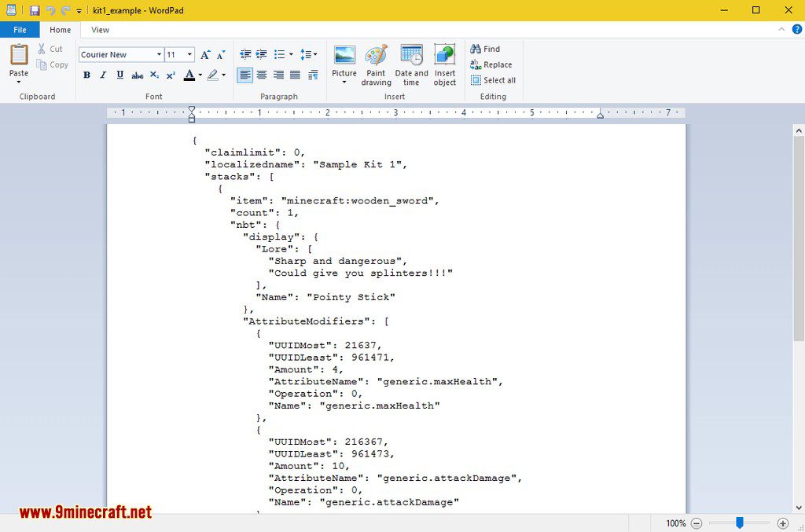This screenshot has width=805, height=532.
Task: Zoom out with the minus button
Action: click(697, 523)
